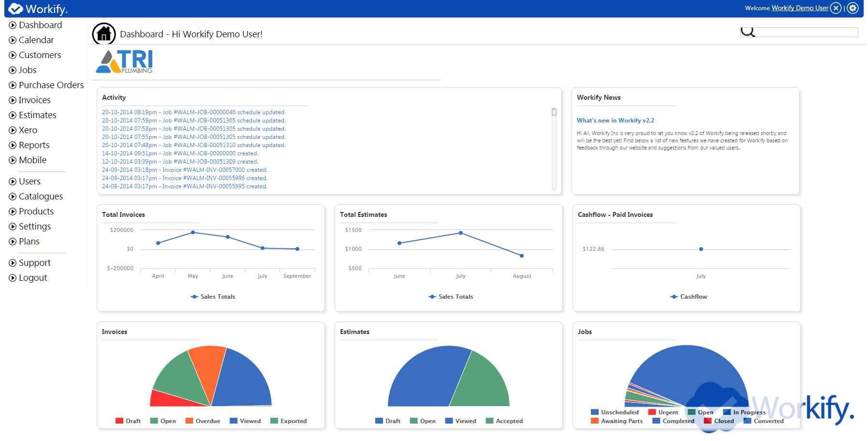Open the Settings sidebar entry
Screen dimensions: 868x441
(x=34, y=227)
